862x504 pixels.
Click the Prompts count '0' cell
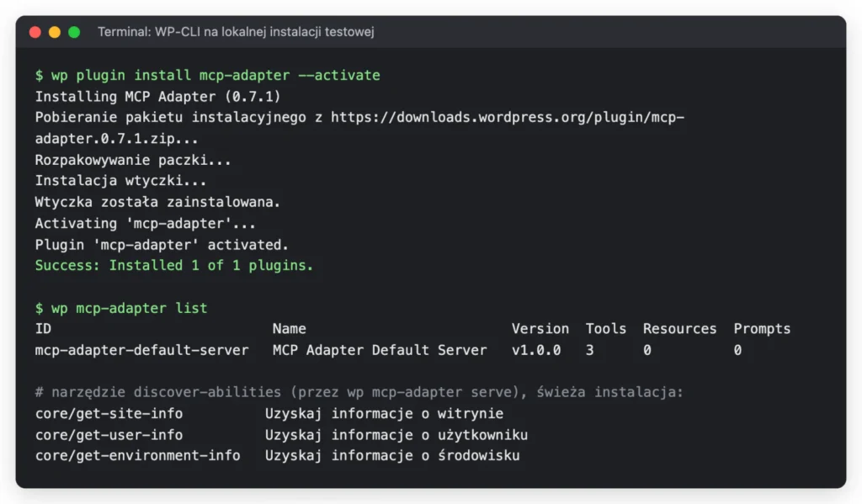[x=737, y=350]
